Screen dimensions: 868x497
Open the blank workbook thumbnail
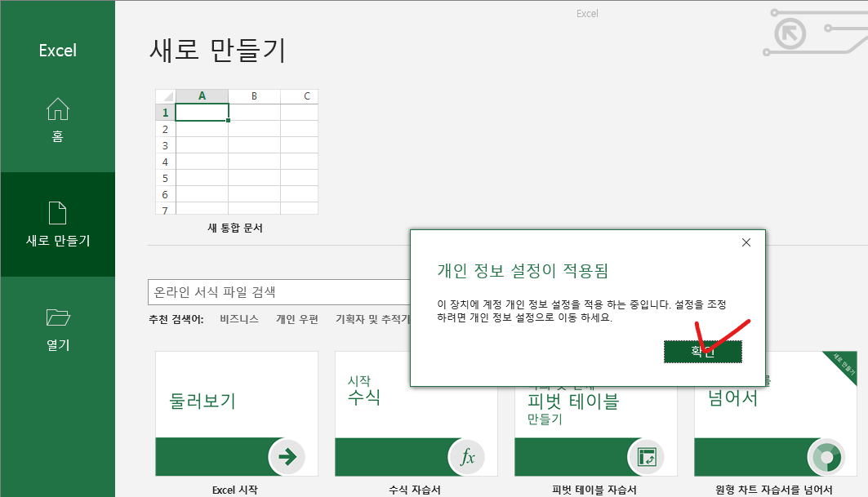(237, 152)
